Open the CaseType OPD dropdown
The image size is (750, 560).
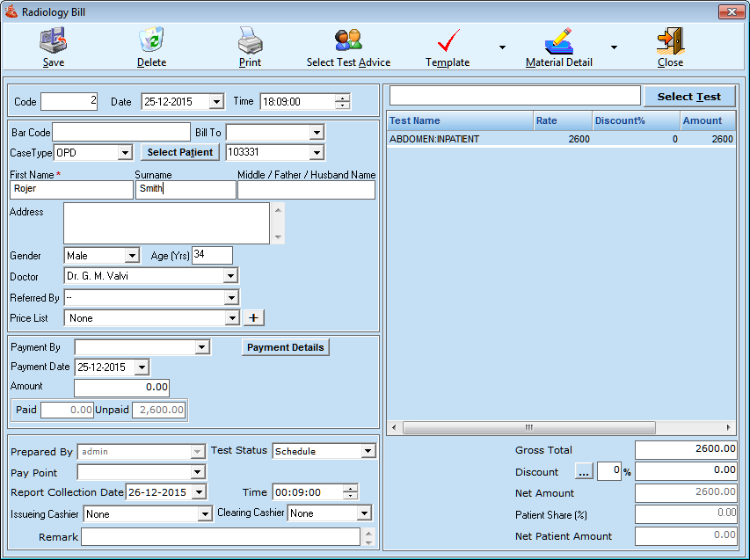pyautogui.click(x=124, y=153)
